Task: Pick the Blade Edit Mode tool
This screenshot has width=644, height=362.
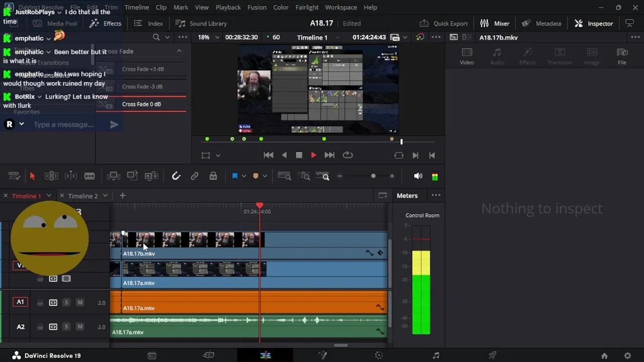Action: point(90,176)
